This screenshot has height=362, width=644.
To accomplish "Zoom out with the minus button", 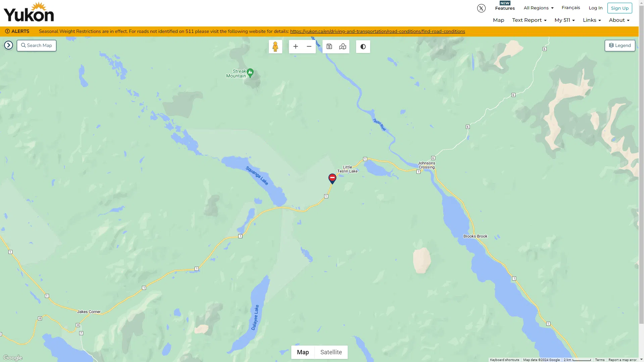I will (309, 47).
